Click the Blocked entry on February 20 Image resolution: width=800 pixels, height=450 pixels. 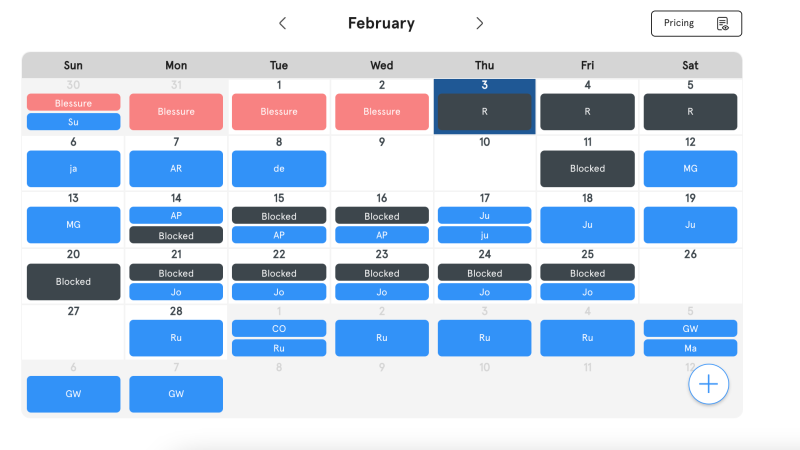click(x=73, y=282)
